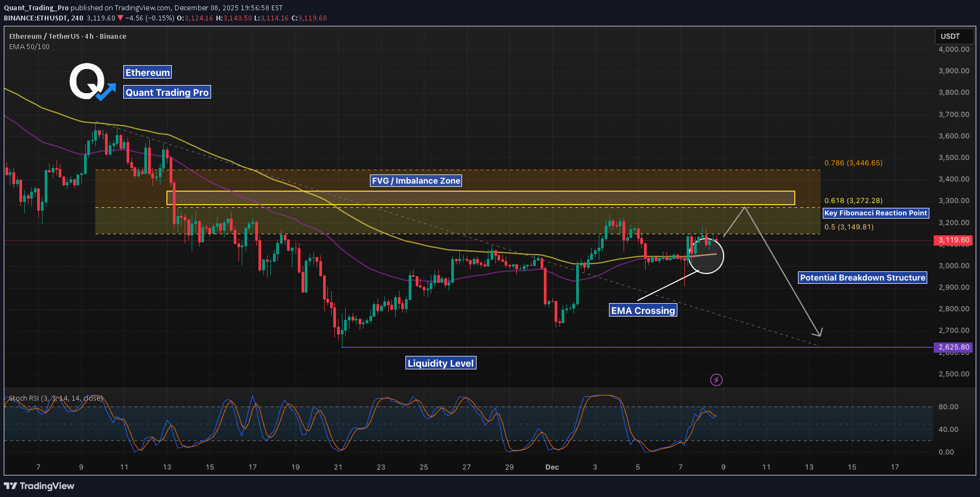Click the Quant Trading Pro label badge

click(x=167, y=92)
